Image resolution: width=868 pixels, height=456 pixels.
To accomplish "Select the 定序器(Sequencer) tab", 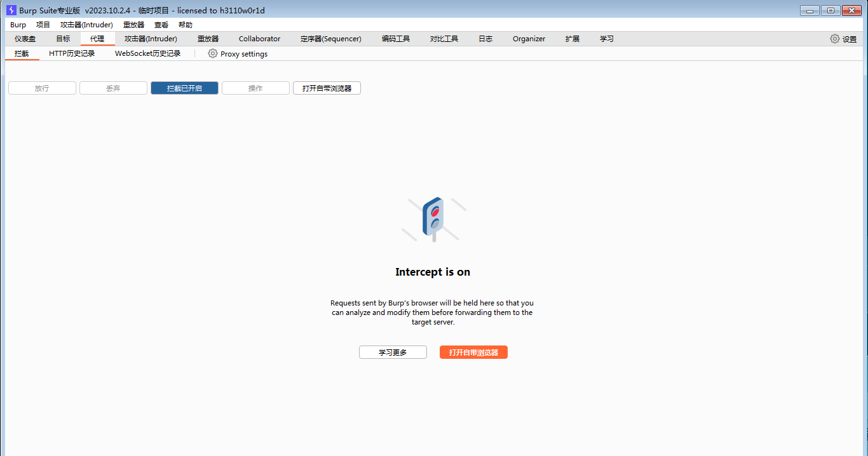I will click(330, 39).
